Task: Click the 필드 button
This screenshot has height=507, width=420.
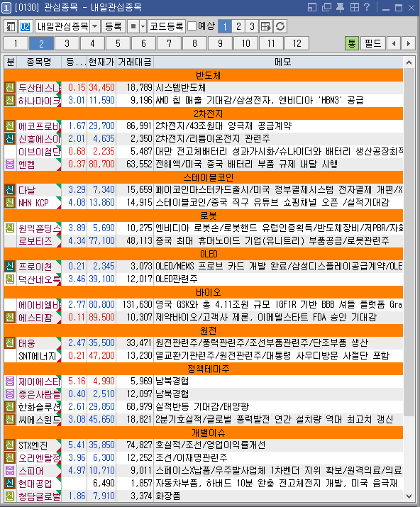Action: pyautogui.click(x=372, y=43)
